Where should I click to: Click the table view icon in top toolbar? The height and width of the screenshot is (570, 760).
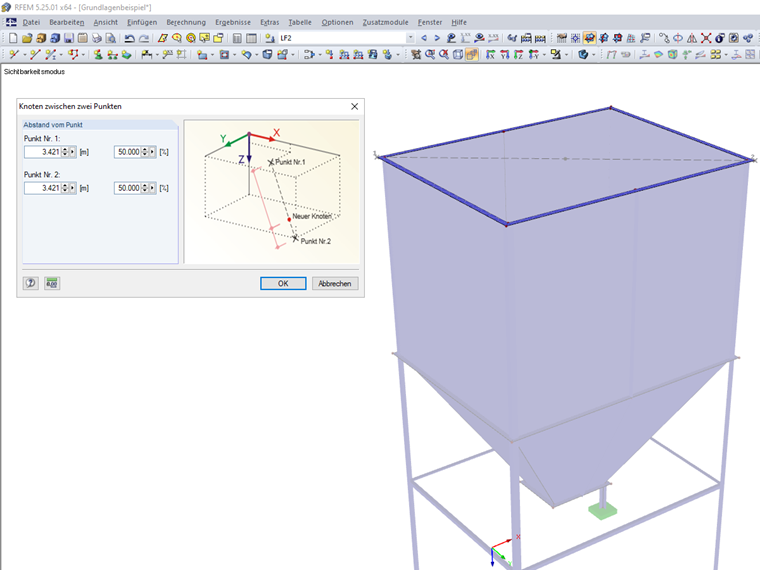(251, 38)
